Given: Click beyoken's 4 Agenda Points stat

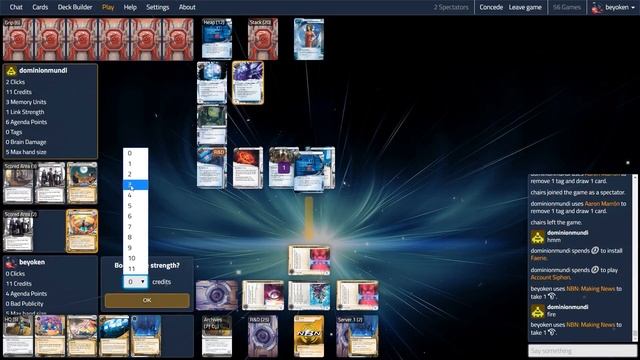Looking at the screenshot, I should click(26, 294).
